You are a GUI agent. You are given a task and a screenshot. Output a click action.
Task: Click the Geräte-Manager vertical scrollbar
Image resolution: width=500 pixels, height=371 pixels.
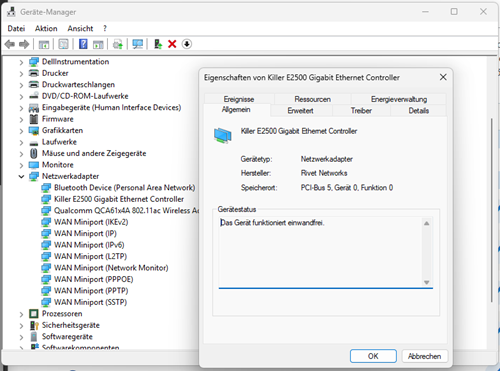point(492,210)
